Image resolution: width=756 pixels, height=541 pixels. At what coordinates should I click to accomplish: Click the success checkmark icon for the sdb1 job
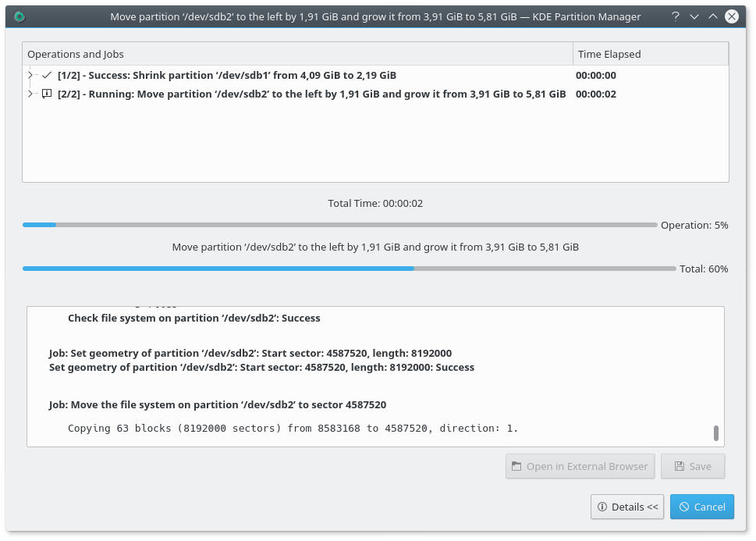pos(47,76)
